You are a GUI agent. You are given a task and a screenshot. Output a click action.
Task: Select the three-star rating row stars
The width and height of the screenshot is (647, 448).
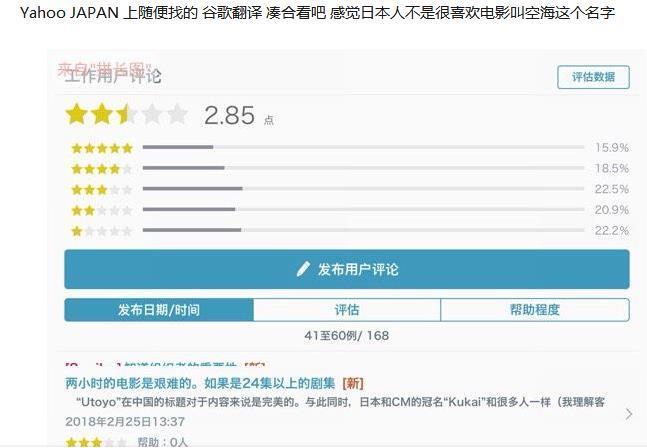[x=102, y=190]
